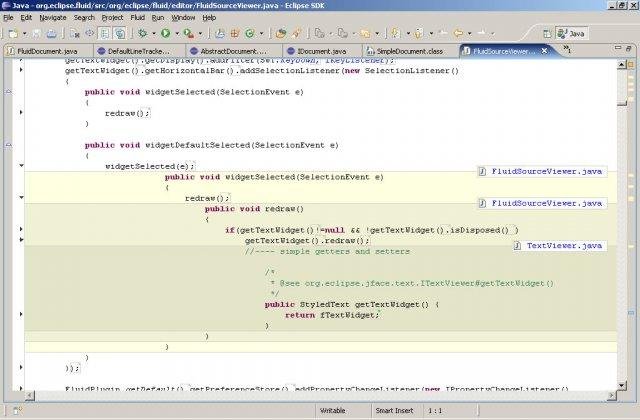Viewport: 640px width, 420px height.
Task: Open the Run dropdown arrow in toolbar
Action: click(x=177, y=33)
